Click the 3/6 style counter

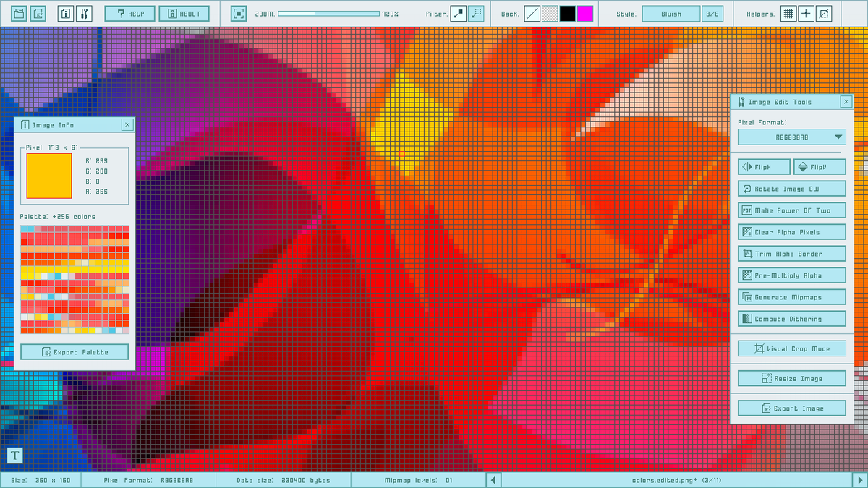point(712,12)
